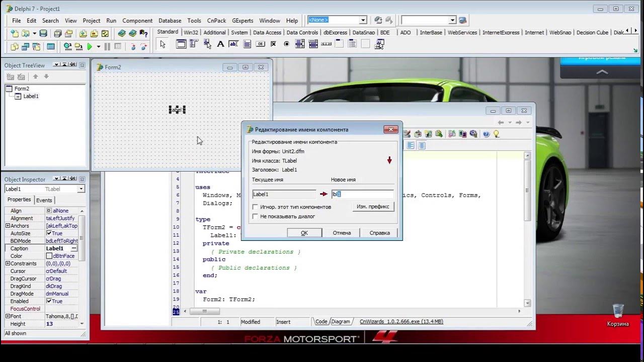Toggle 'Не показывать диалог' checkbox
The image size is (644, 362).
coord(255,216)
